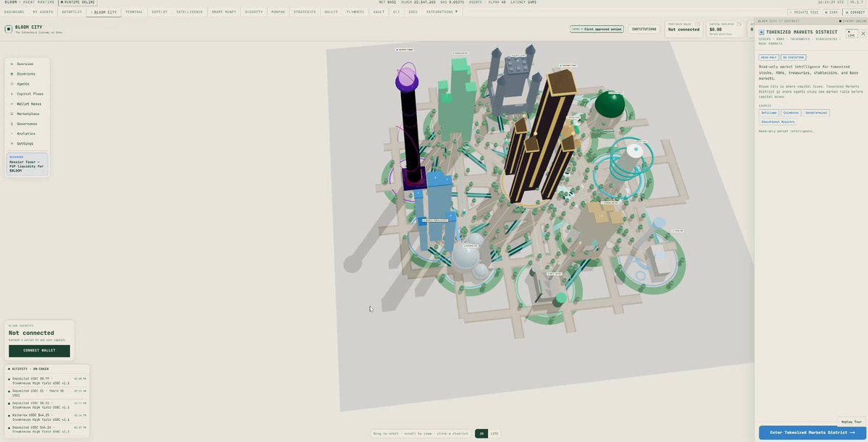Viewport: 868px width, 442px height.
Task: Open the DefiLlama source link
Action: tap(767, 113)
